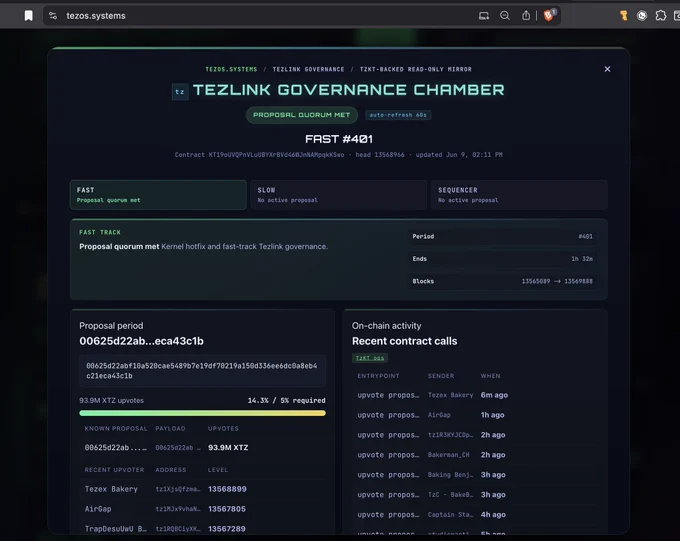The image size is (680, 541).
Task: Click the Blocks range row
Action: tap(502, 281)
